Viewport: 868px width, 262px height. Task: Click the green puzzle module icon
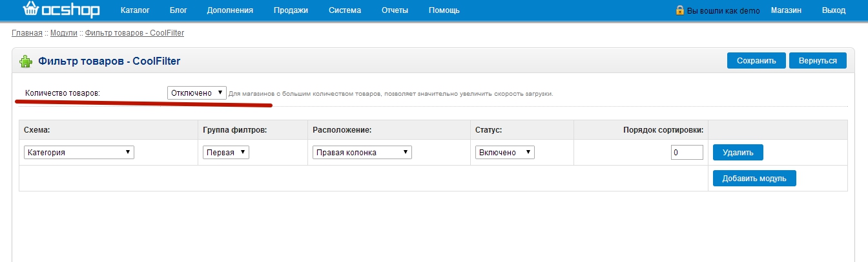point(25,61)
